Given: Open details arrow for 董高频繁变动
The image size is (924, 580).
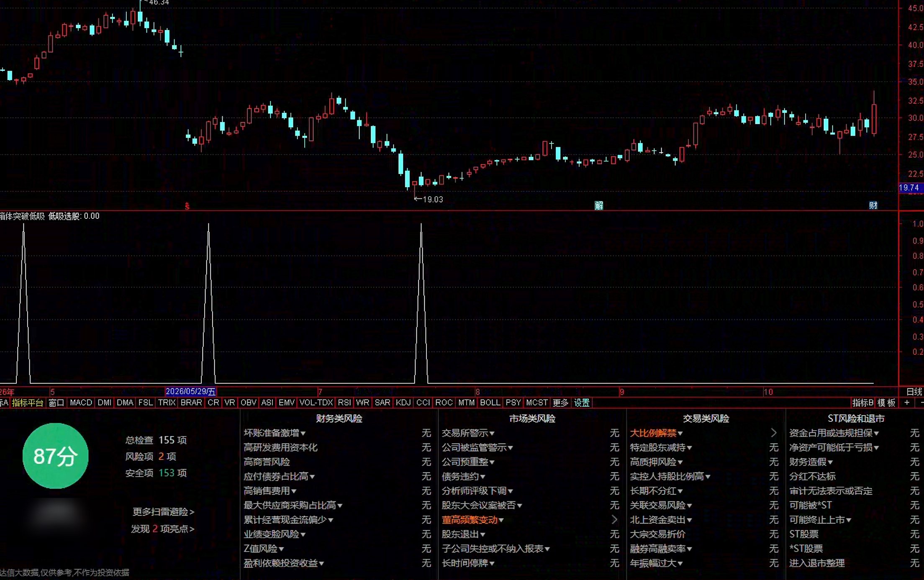Looking at the screenshot, I should click(614, 520).
